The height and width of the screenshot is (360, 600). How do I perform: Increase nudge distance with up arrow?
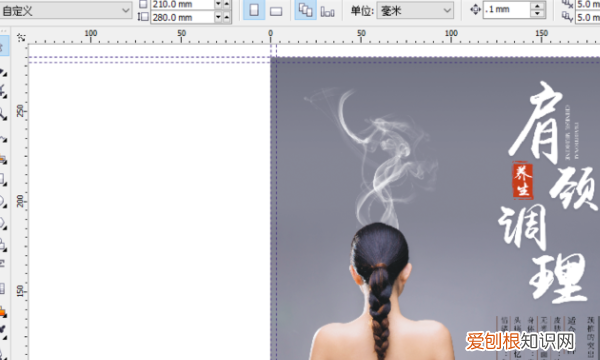click(538, 6)
